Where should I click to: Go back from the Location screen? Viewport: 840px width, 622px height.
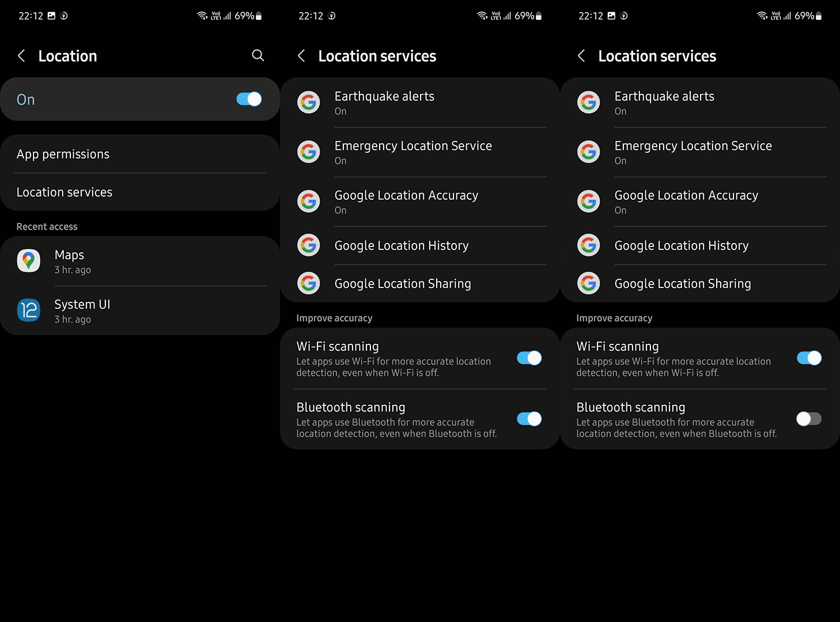[x=21, y=56]
